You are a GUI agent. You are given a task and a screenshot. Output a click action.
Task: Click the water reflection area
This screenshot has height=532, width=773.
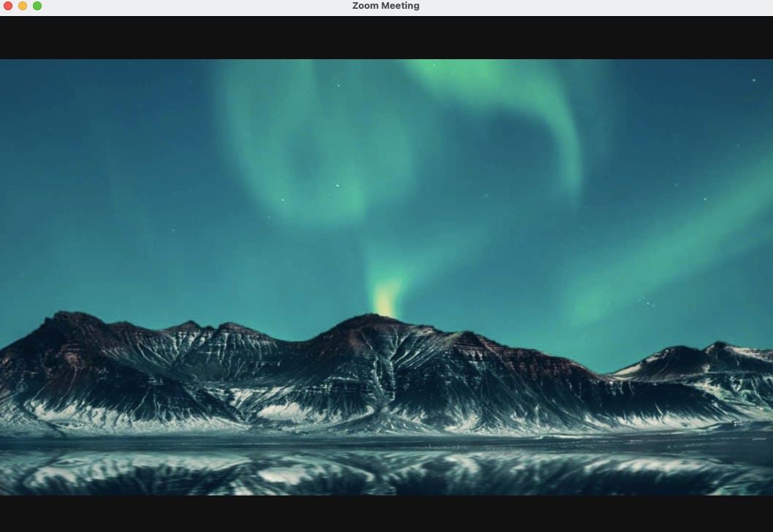[x=386, y=475]
